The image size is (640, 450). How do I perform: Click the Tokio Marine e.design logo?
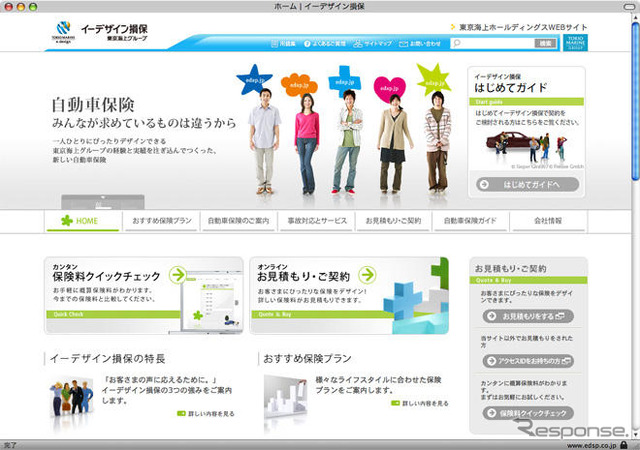tap(63, 32)
